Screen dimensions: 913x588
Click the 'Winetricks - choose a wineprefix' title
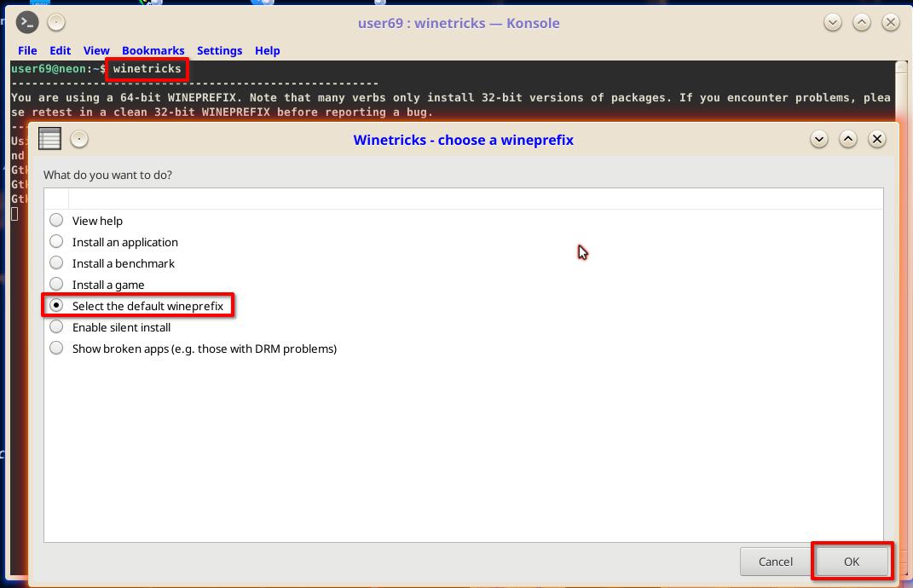click(463, 140)
